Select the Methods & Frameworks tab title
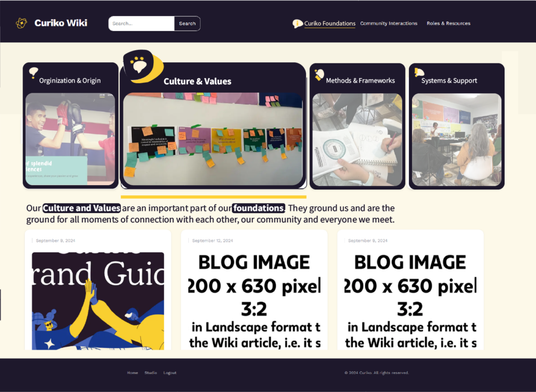Screen dimensions: 536x392 pos(360,81)
